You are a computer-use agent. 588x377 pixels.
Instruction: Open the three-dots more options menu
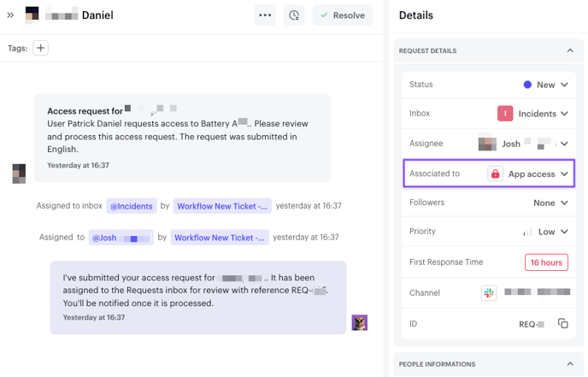(x=265, y=15)
